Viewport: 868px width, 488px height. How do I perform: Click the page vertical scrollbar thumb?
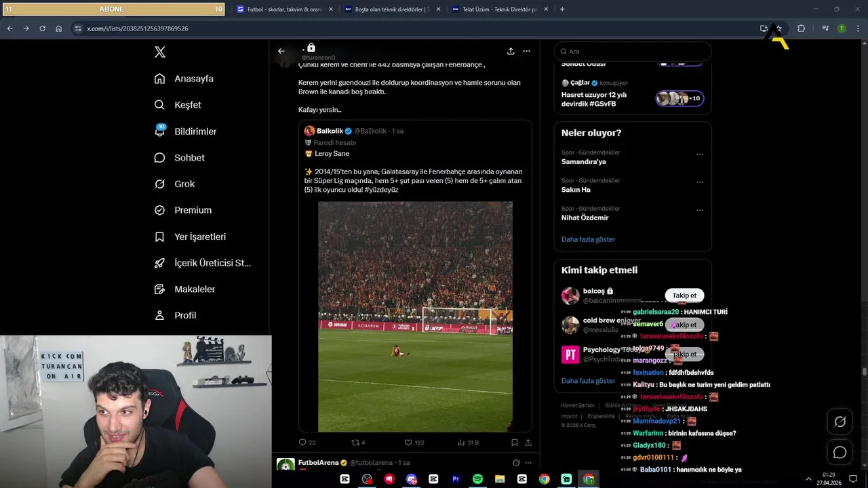click(864, 371)
